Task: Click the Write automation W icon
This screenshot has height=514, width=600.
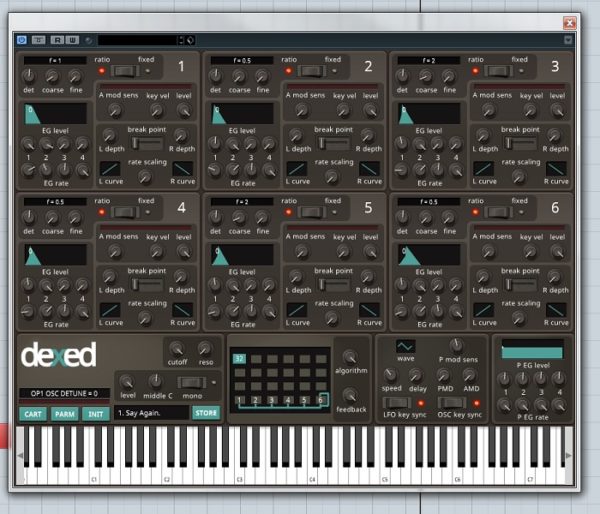Action: click(72, 40)
